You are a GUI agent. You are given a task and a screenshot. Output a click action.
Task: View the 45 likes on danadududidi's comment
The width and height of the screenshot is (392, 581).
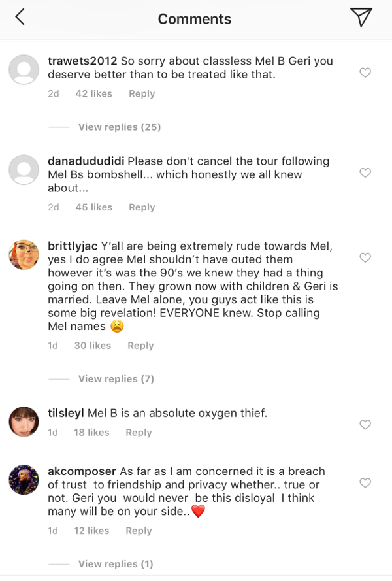93,207
